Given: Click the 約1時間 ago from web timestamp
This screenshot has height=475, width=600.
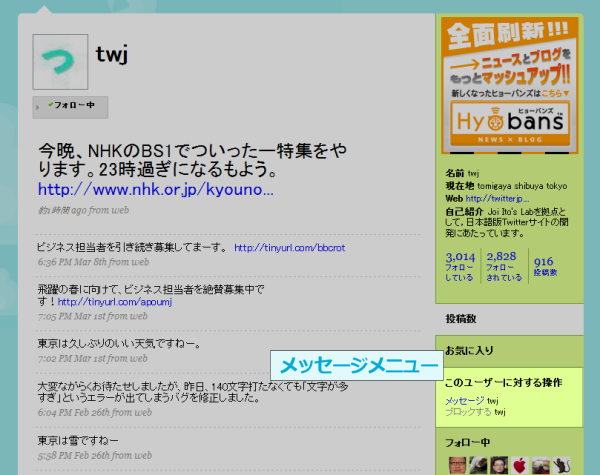Looking at the screenshot, I should point(83,210).
